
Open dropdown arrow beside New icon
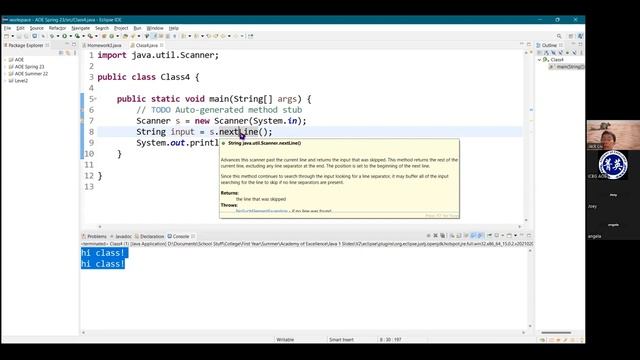13,36
